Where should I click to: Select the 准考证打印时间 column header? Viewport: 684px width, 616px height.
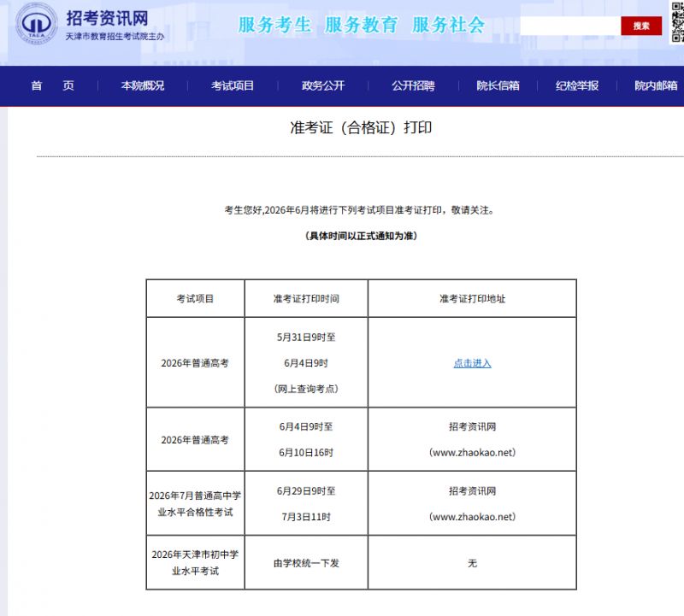click(306, 299)
